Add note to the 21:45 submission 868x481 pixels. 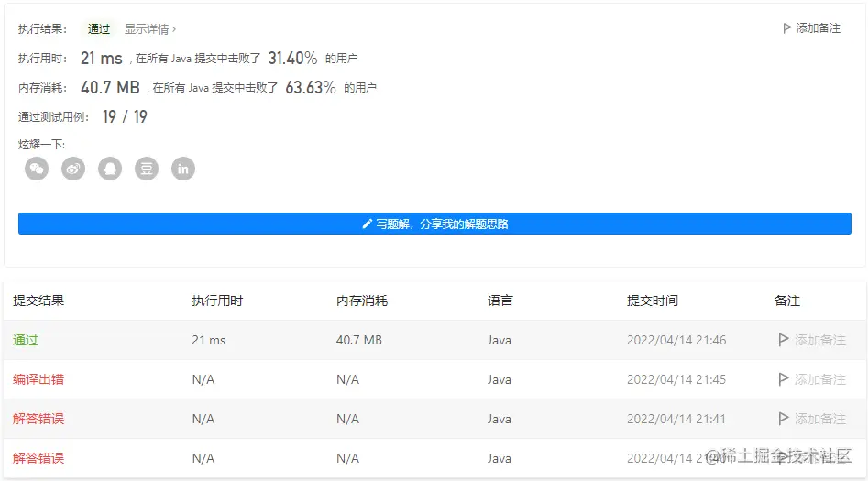812,379
